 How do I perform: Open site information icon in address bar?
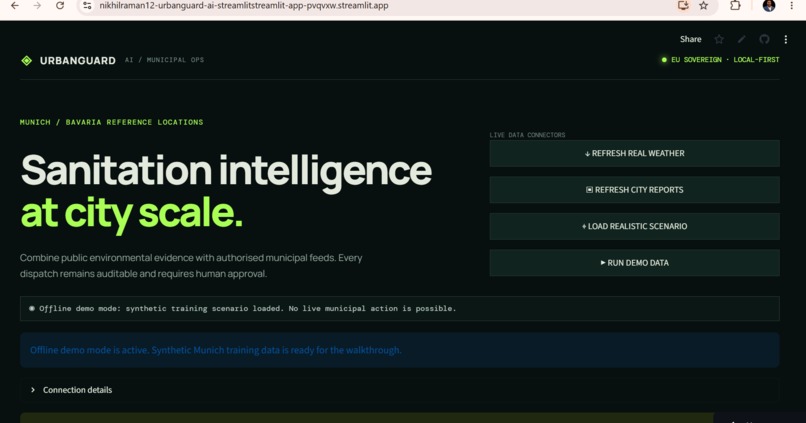tap(87, 6)
